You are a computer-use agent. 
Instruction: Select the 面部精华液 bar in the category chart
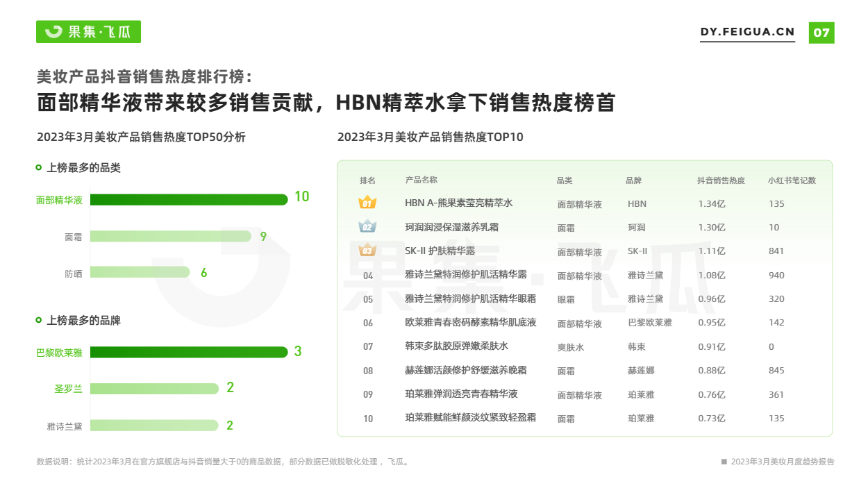pos(189,200)
